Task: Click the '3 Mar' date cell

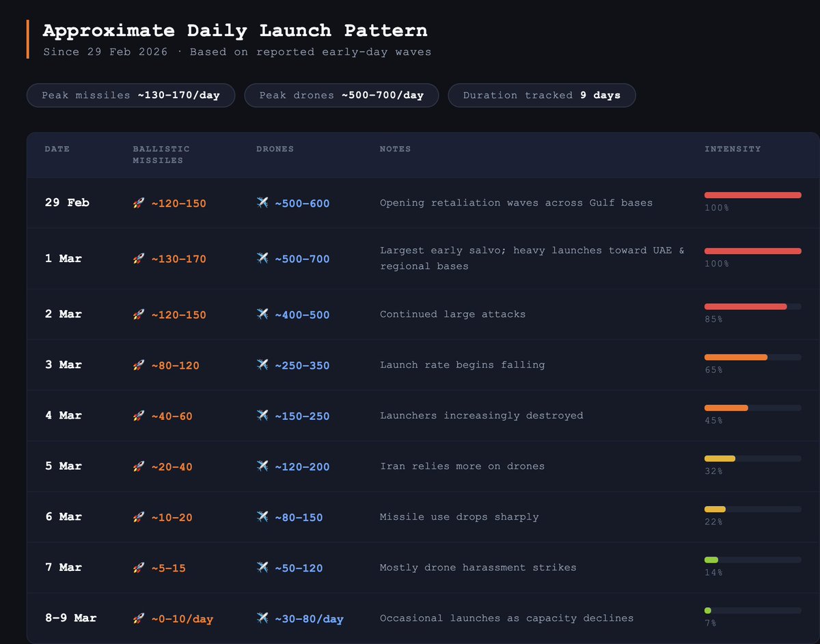Action: [x=63, y=365]
